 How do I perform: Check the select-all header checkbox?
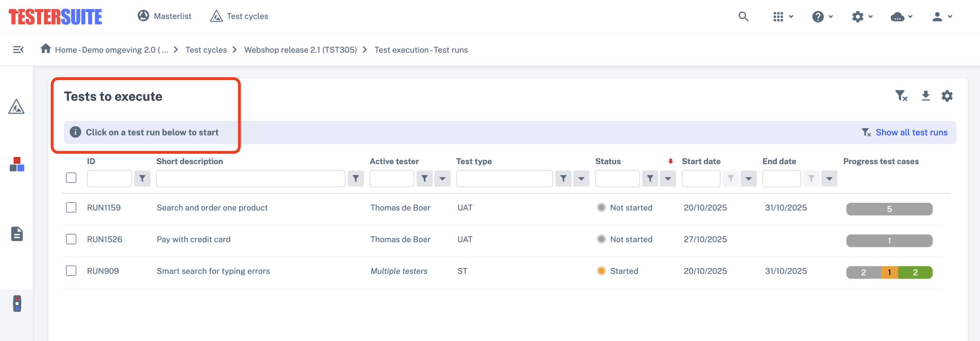click(x=71, y=178)
